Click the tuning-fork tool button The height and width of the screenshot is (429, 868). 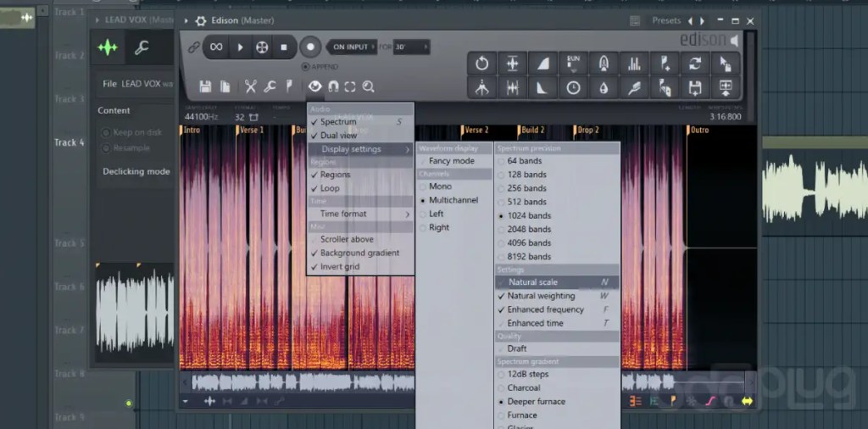[482, 87]
